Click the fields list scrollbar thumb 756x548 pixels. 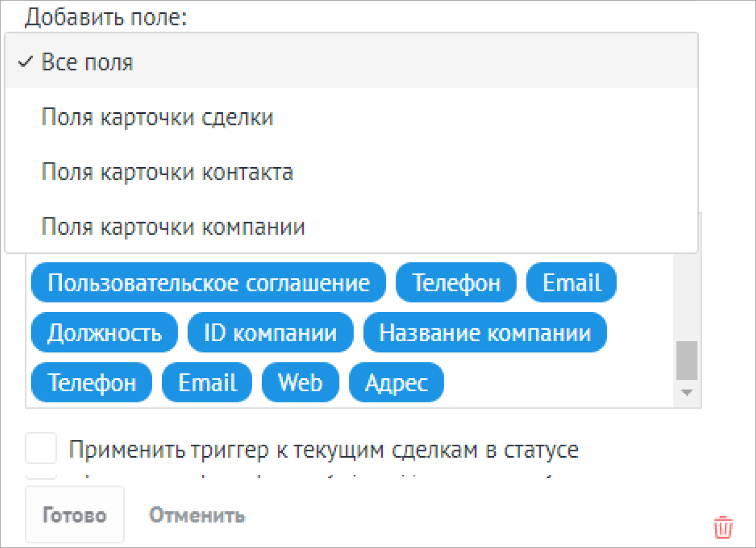(687, 360)
